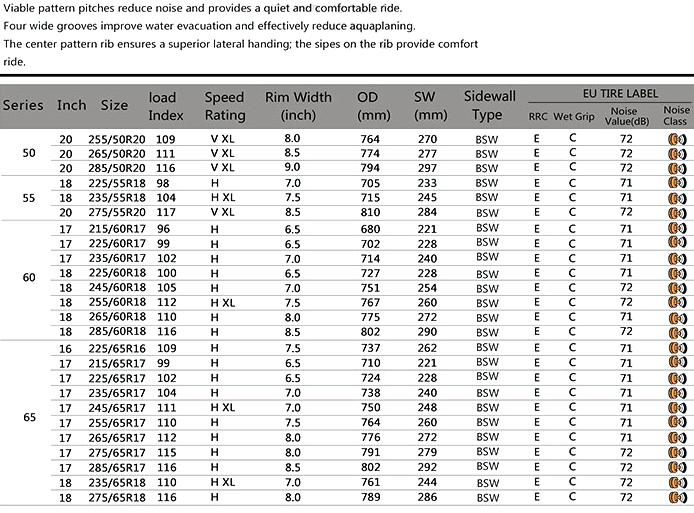Click the "load Index" column header
Image resolution: width=694 pixels, height=513 pixels.
pos(166,106)
